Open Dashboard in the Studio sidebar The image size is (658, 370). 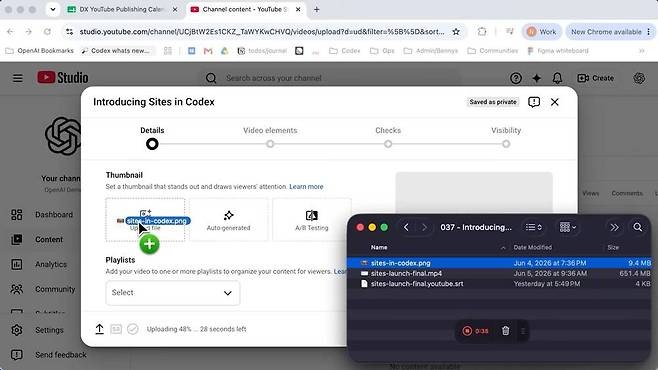pyautogui.click(x=42, y=215)
